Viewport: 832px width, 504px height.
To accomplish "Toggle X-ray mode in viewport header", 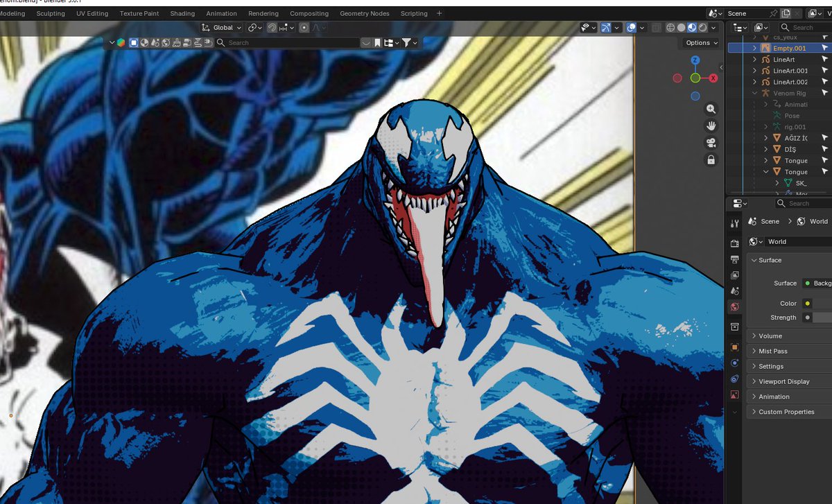I will tap(655, 28).
